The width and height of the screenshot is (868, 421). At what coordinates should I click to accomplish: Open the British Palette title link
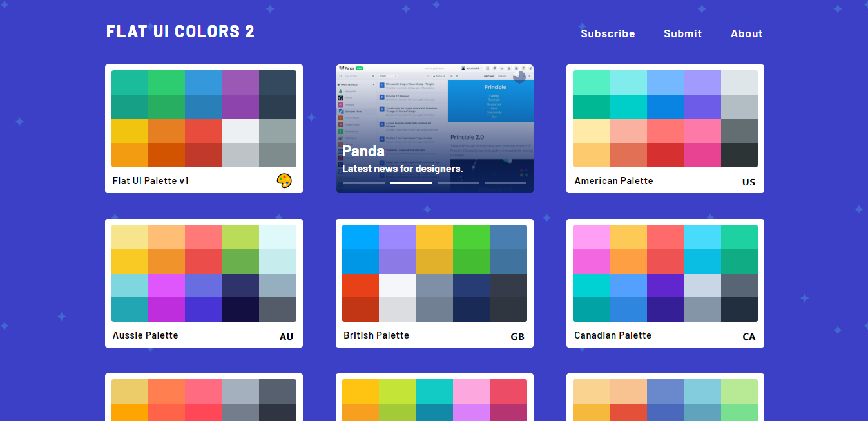click(376, 335)
